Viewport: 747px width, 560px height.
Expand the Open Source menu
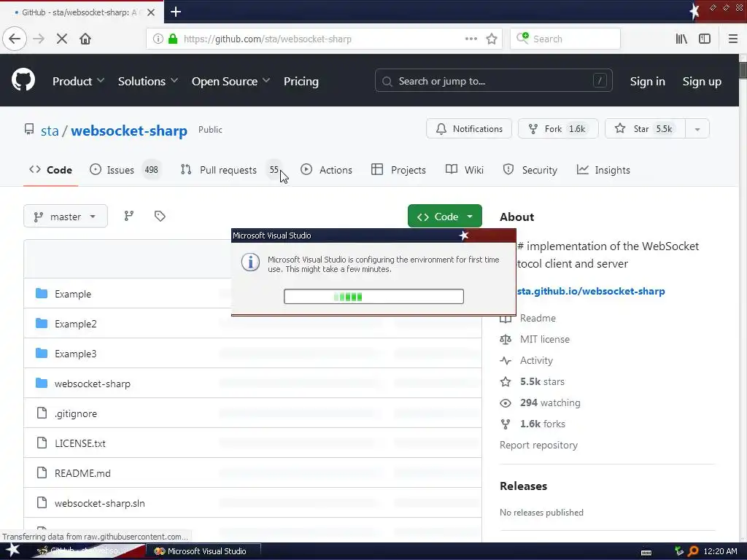pyautogui.click(x=231, y=82)
